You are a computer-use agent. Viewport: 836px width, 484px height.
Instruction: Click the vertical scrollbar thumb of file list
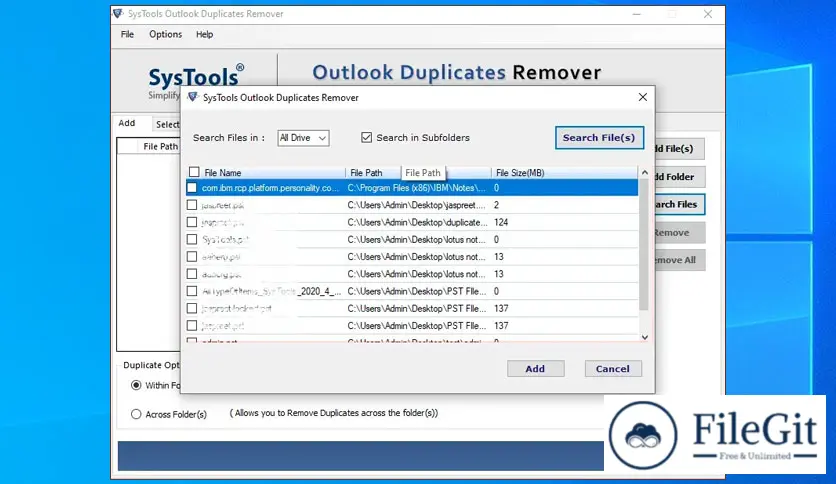(x=645, y=245)
